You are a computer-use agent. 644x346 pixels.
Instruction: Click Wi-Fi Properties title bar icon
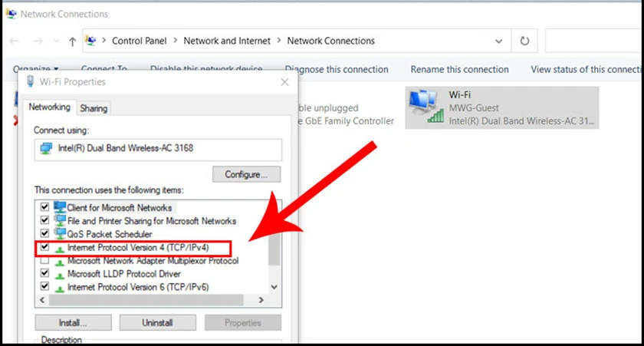point(30,81)
